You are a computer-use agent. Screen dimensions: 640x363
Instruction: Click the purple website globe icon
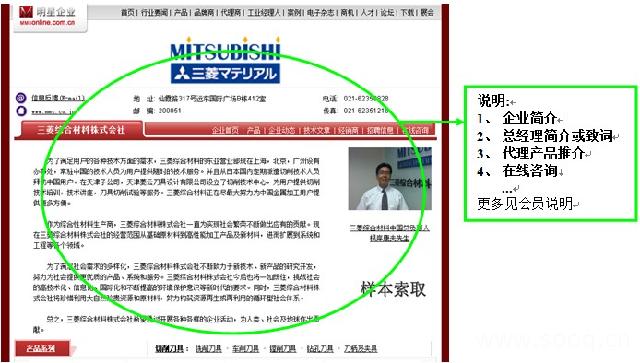coord(21,111)
